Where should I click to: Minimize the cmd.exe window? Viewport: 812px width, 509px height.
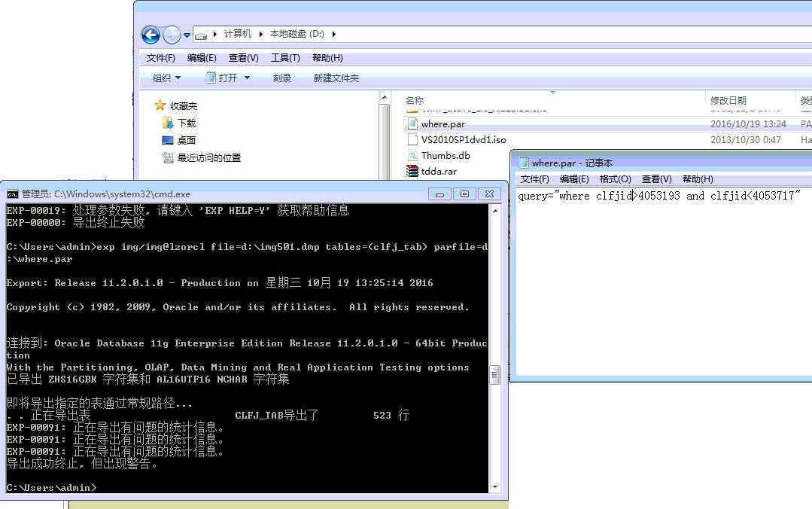tap(439, 194)
